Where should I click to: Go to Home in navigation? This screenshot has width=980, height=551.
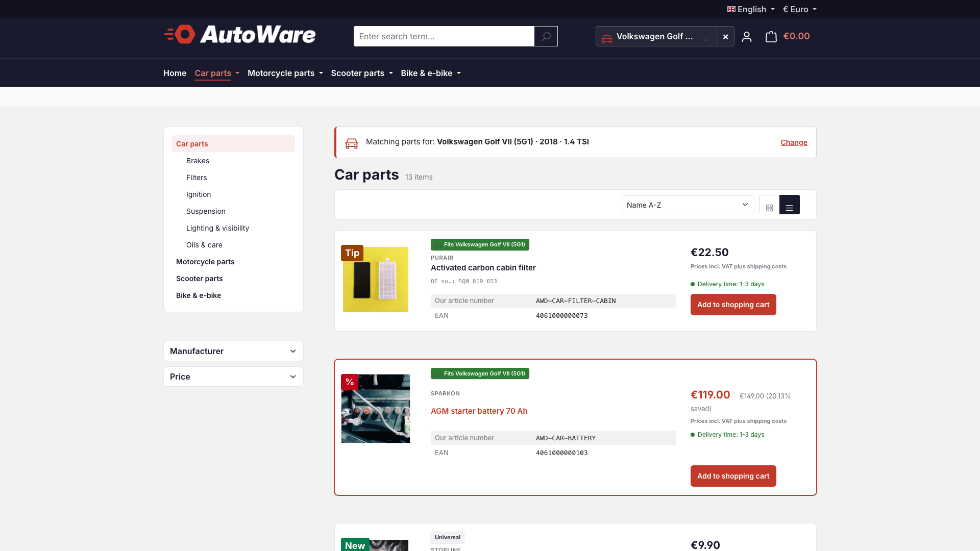pos(175,73)
